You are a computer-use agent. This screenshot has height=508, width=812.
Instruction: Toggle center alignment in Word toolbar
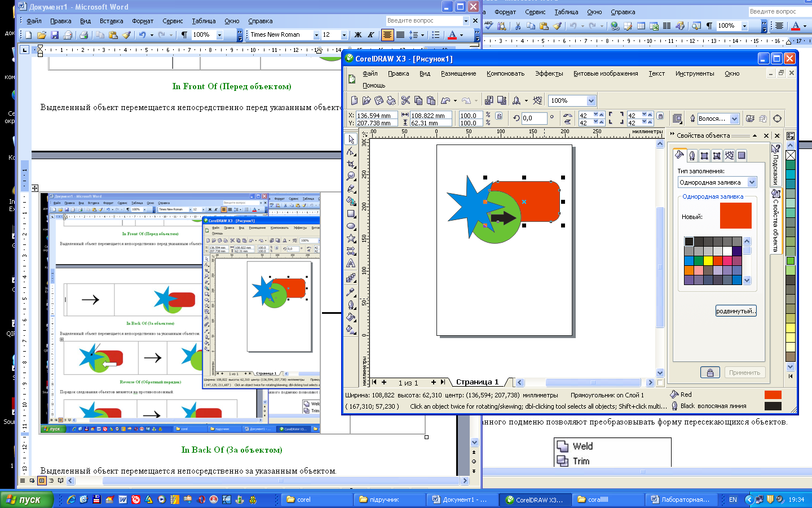[x=387, y=34]
